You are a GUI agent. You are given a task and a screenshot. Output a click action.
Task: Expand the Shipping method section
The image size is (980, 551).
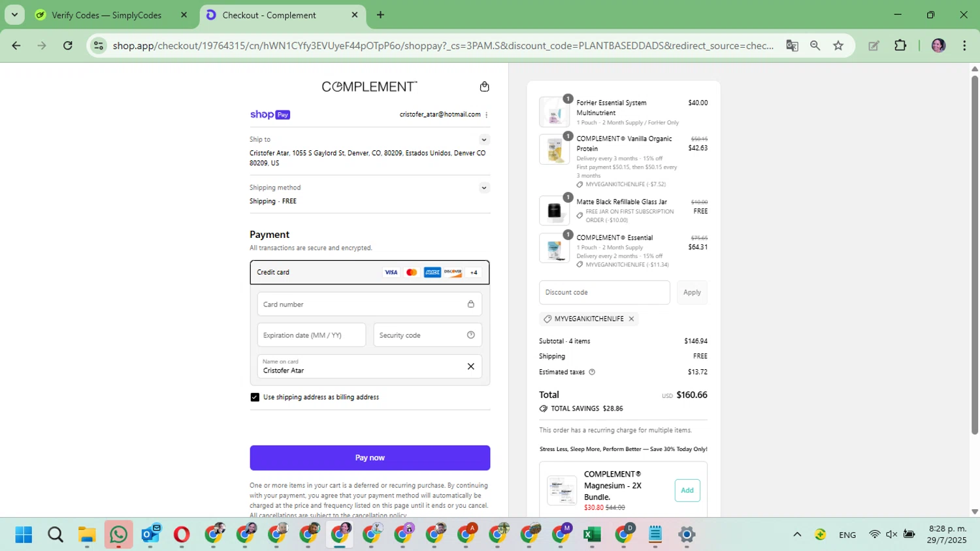[484, 188]
